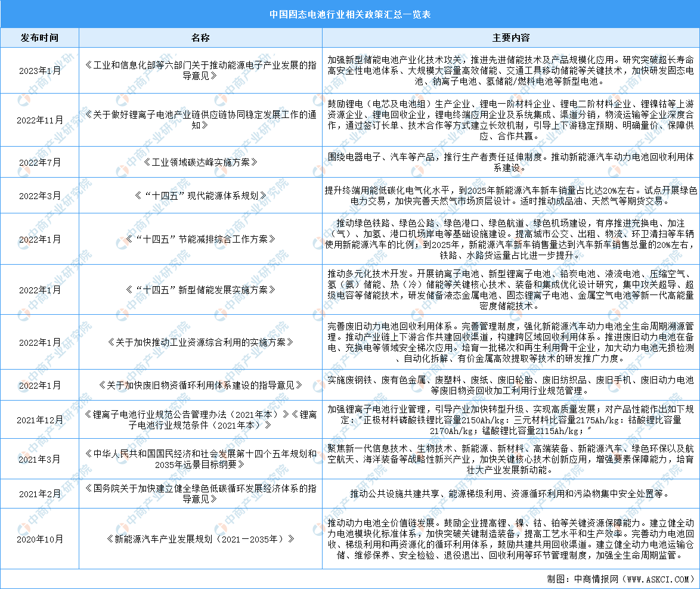This screenshot has height=589, width=700.
Task: Click the credit 制图：中商情报网（WWW.ASKCI.COM）
Action: [621, 579]
